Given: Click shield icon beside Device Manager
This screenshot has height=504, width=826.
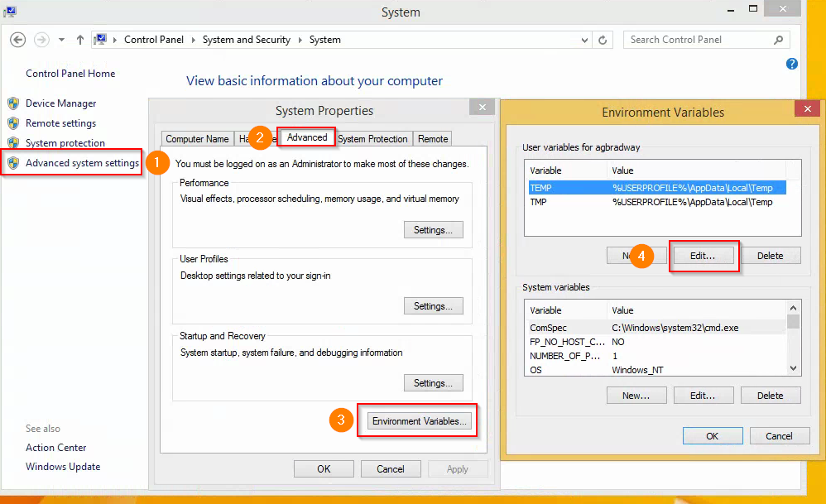Looking at the screenshot, I should (14, 103).
